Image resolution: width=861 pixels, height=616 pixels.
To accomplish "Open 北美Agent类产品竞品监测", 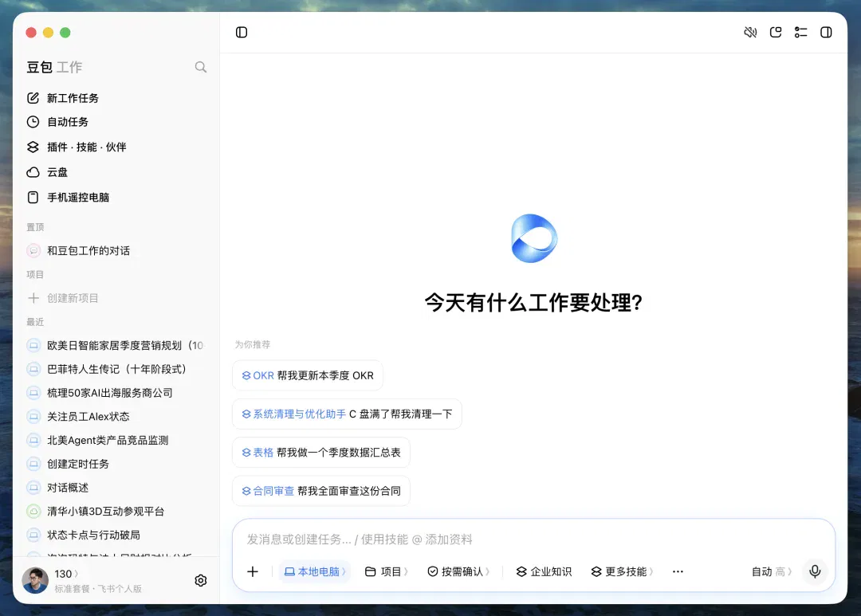I will 116,440.
